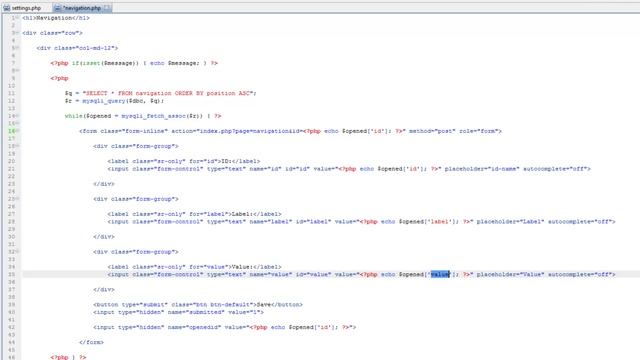
Task: Collapse the col-md-12 div fold at line 5
Action: coord(18,48)
